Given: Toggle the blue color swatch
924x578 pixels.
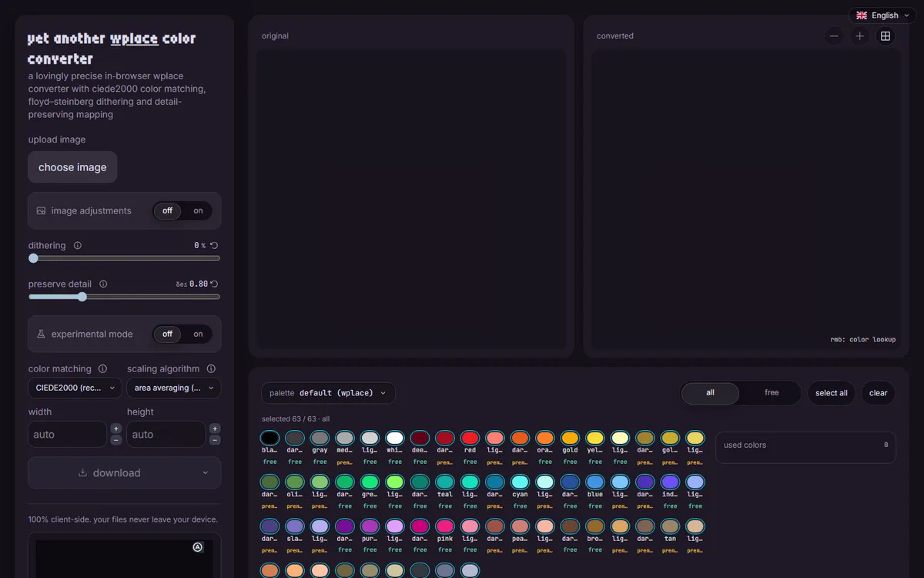Looking at the screenshot, I should point(595,482).
